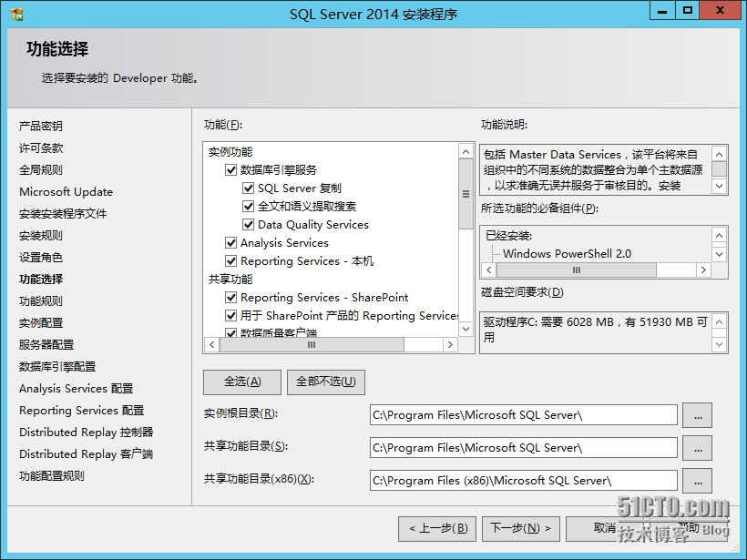The width and height of the screenshot is (747, 560).
Task: Browse for 实例根目录 folder
Action: coord(698,415)
